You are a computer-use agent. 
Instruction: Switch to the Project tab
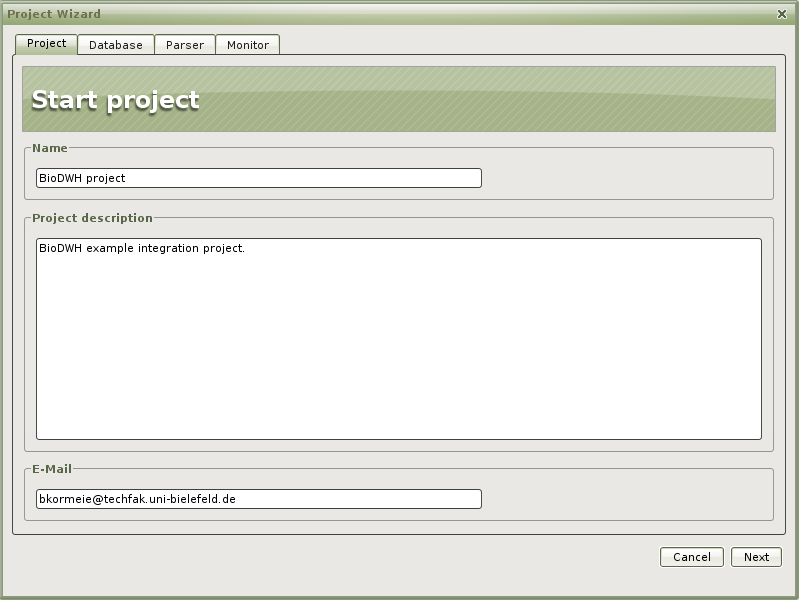click(x=46, y=44)
